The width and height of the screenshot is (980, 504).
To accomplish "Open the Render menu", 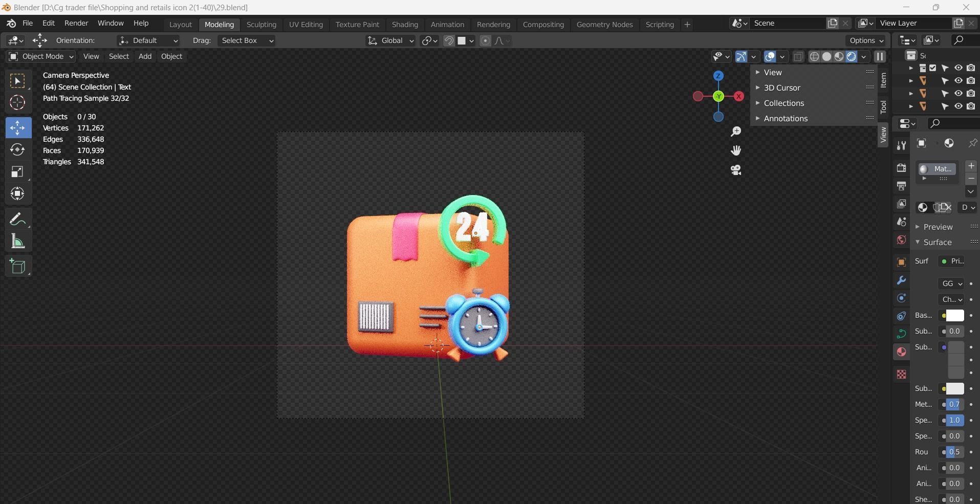I will 76,24.
